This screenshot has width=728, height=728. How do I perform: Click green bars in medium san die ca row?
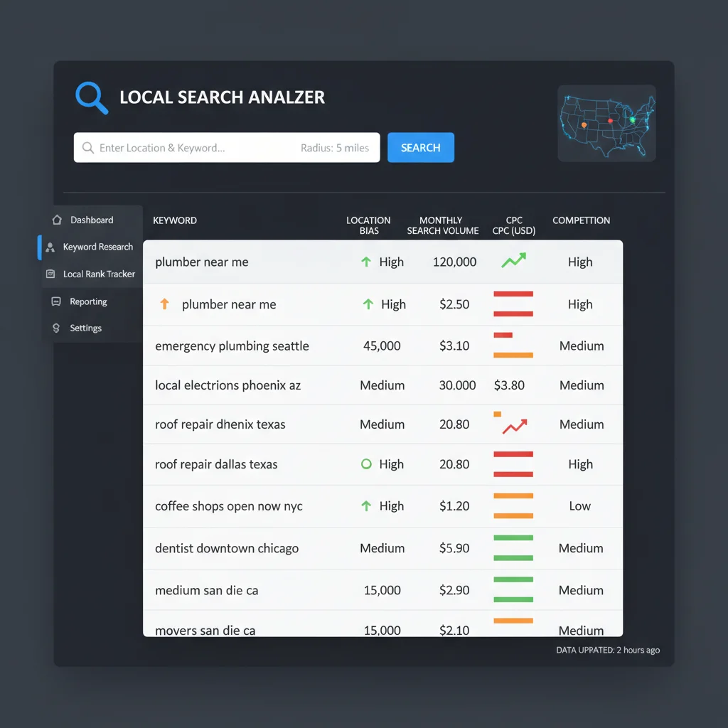(x=513, y=589)
